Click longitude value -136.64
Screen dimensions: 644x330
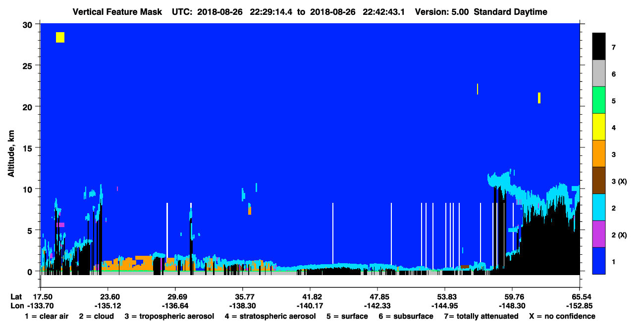[x=175, y=305]
